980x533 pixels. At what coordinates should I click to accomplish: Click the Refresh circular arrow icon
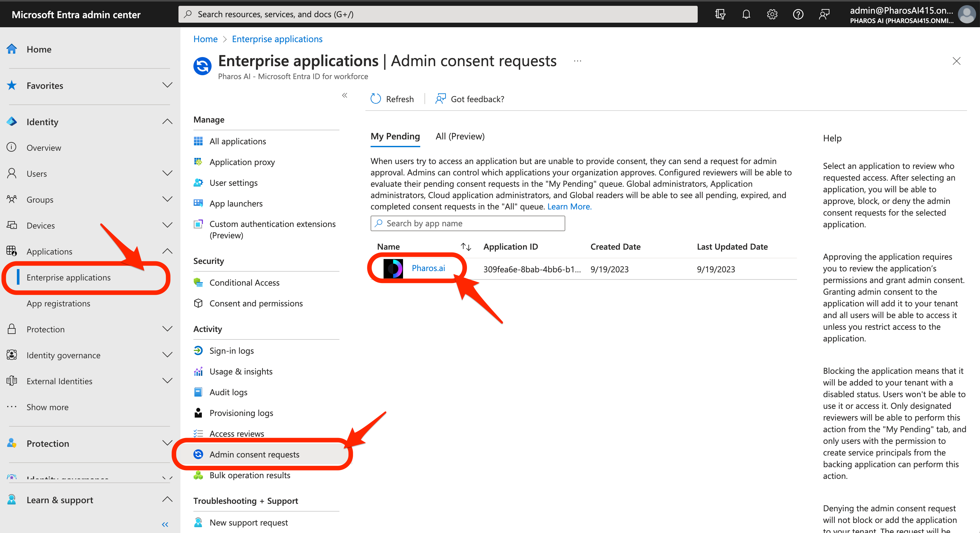(375, 99)
